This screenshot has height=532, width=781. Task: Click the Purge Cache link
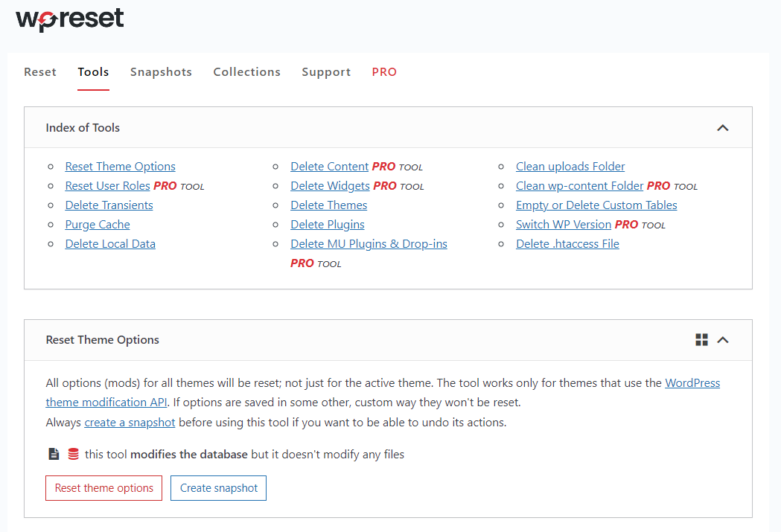98,224
